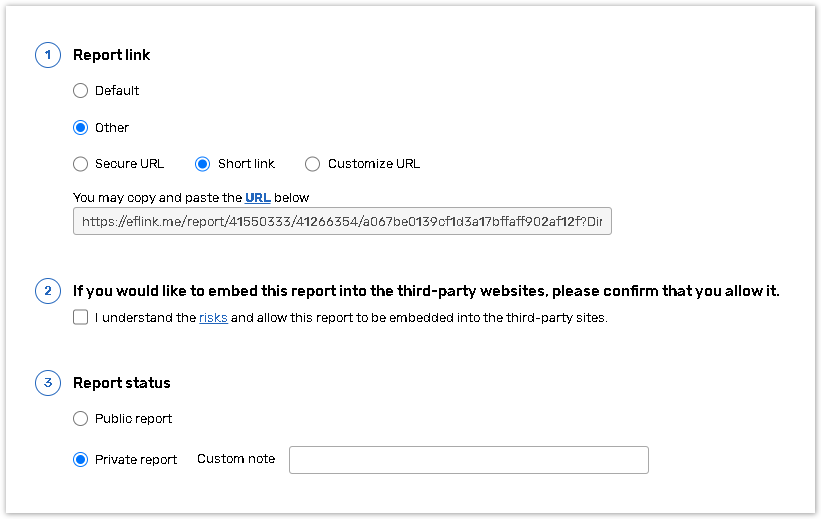The width and height of the screenshot is (821, 519).
Task: Open the bold URL hyperlink
Action: coord(258,198)
